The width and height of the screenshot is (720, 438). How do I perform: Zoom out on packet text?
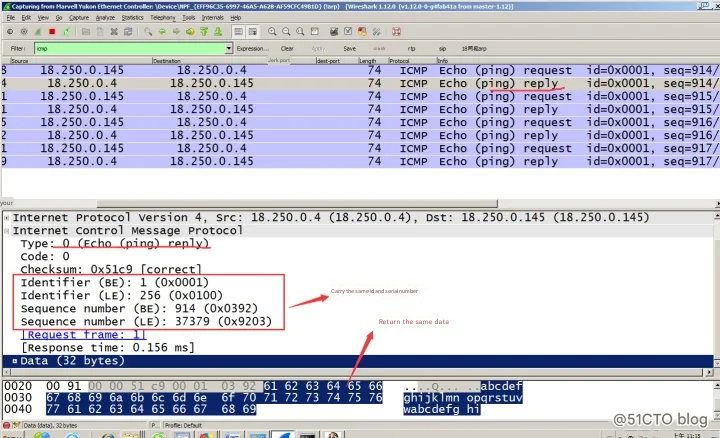pyautogui.click(x=286, y=32)
